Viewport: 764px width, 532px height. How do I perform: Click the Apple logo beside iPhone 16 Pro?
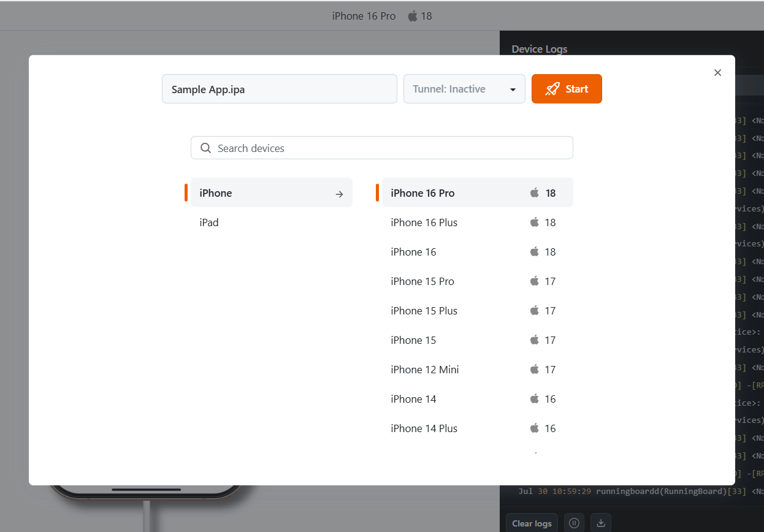click(x=535, y=192)
